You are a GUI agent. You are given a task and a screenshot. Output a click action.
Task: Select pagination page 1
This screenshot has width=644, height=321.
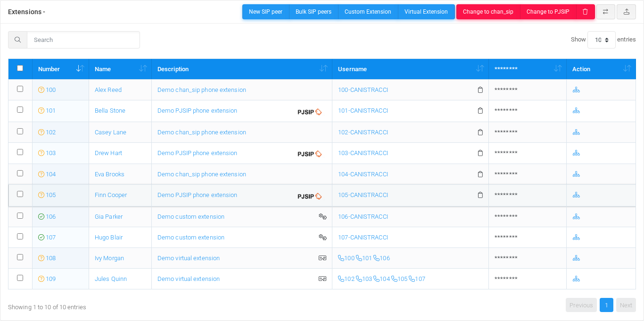(x=606, y=305)
